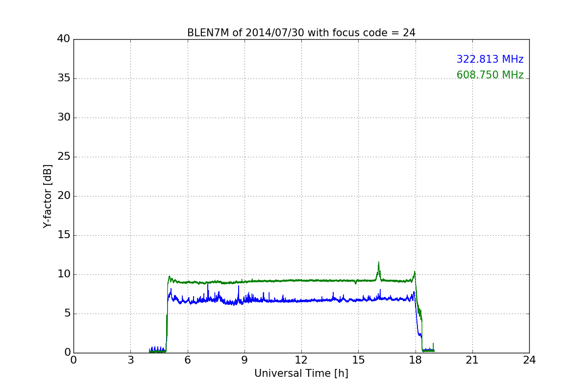Image resolution: width=588 pixels, height=392 pixels.
Task: Click the x-axis tick label 15
Action: click(358, 360)
